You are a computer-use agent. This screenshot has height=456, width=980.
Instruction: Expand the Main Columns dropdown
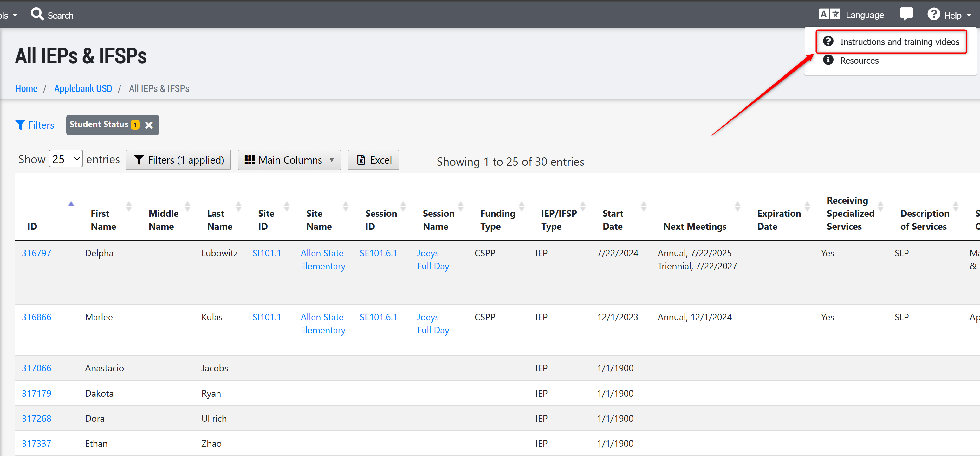(289, 160)
